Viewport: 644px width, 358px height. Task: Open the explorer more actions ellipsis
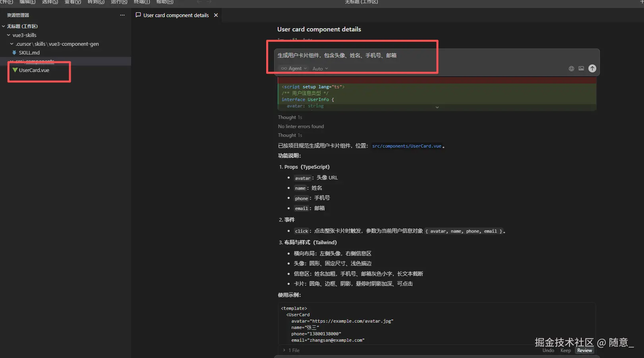click(122, 15)
